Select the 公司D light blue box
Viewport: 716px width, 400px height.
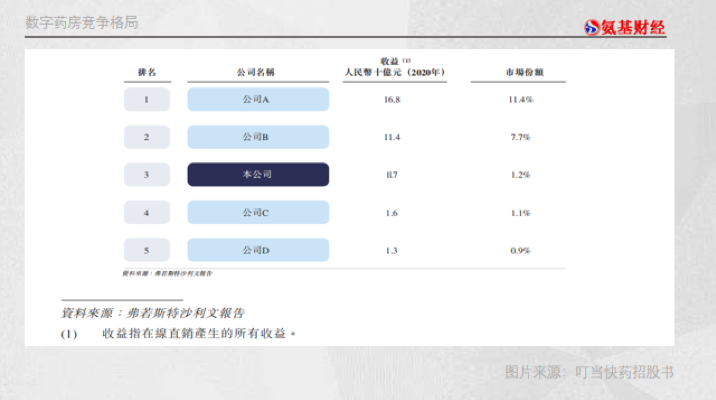click(x=258, y=249)
